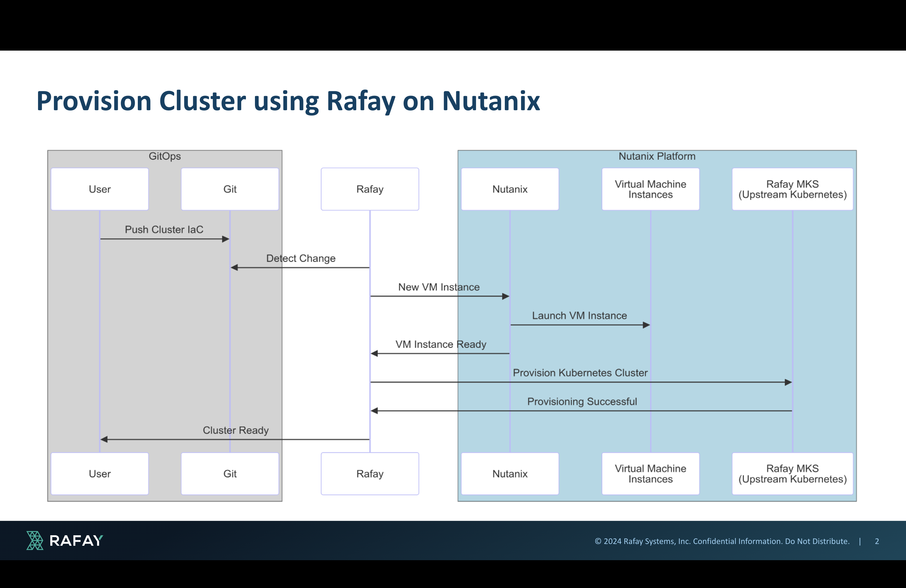Click the 'Launch VM Instance' message label

(579, 316)
